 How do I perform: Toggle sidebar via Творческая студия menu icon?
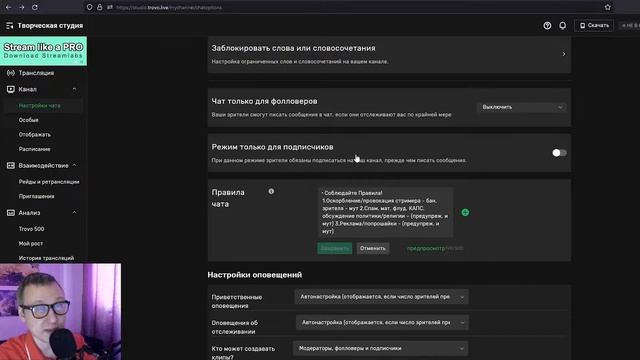9,25
